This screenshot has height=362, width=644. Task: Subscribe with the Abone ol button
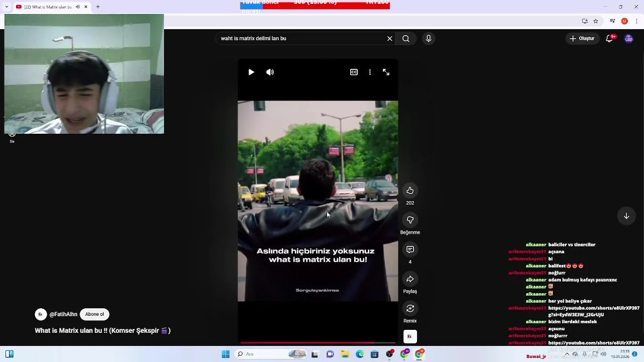tap(95, 314)
